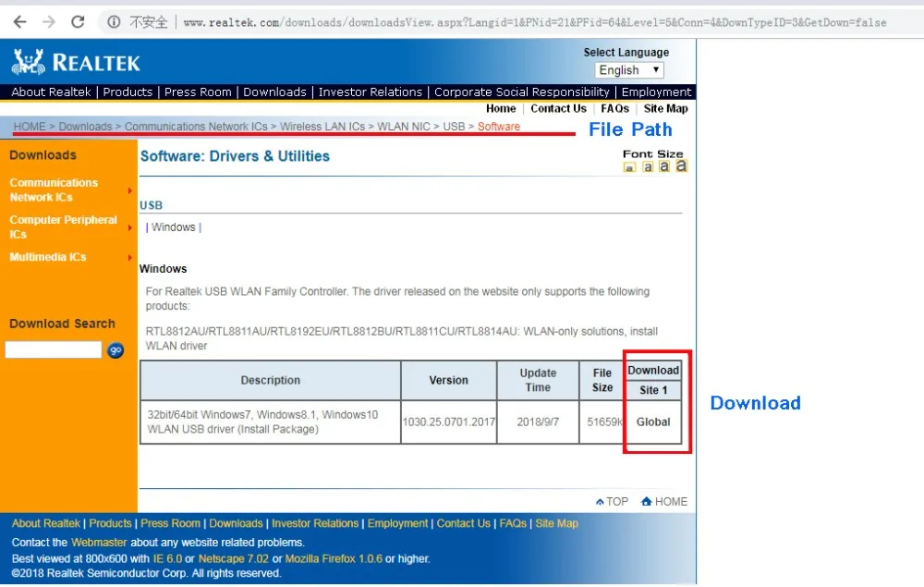Click the site info icon in the address bar
Viewport: 924px width, 587px height.
tap(114, 22)
